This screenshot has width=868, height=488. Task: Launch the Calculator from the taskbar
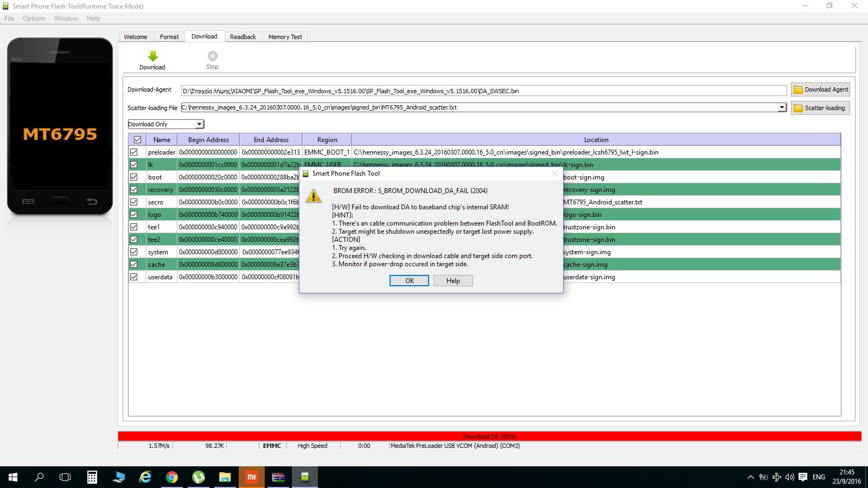[92, 477]
